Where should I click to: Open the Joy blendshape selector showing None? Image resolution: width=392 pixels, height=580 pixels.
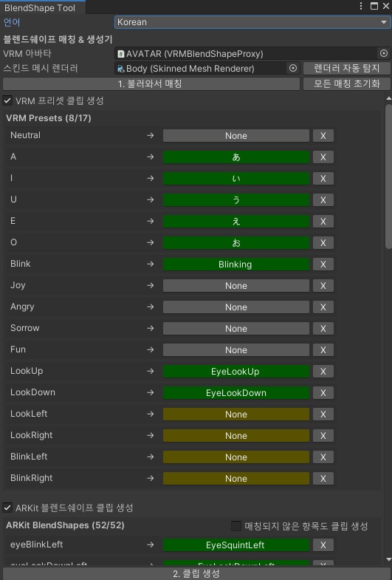click(236, 286)
